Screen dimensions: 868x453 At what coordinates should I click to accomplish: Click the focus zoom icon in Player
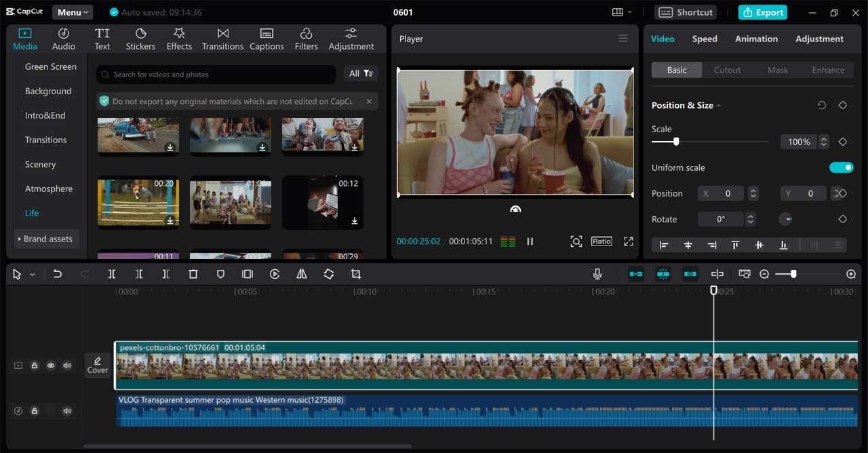point(576,241)
